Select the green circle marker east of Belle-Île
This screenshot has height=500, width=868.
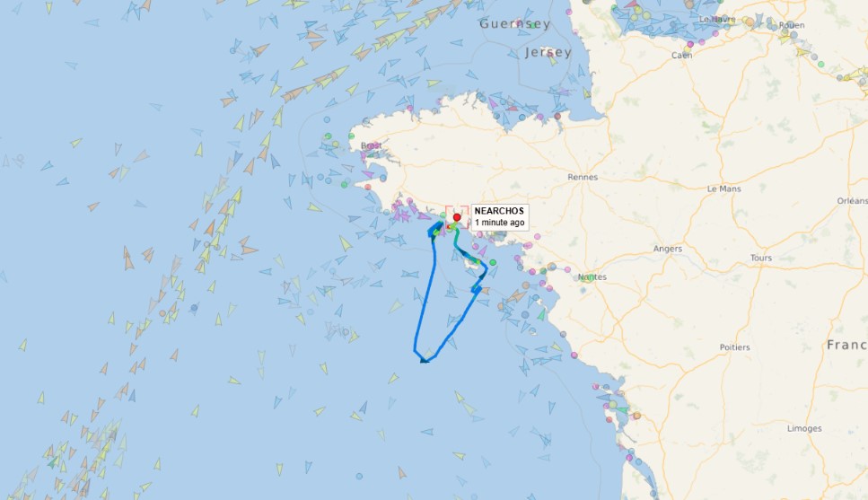coord(493,262)
